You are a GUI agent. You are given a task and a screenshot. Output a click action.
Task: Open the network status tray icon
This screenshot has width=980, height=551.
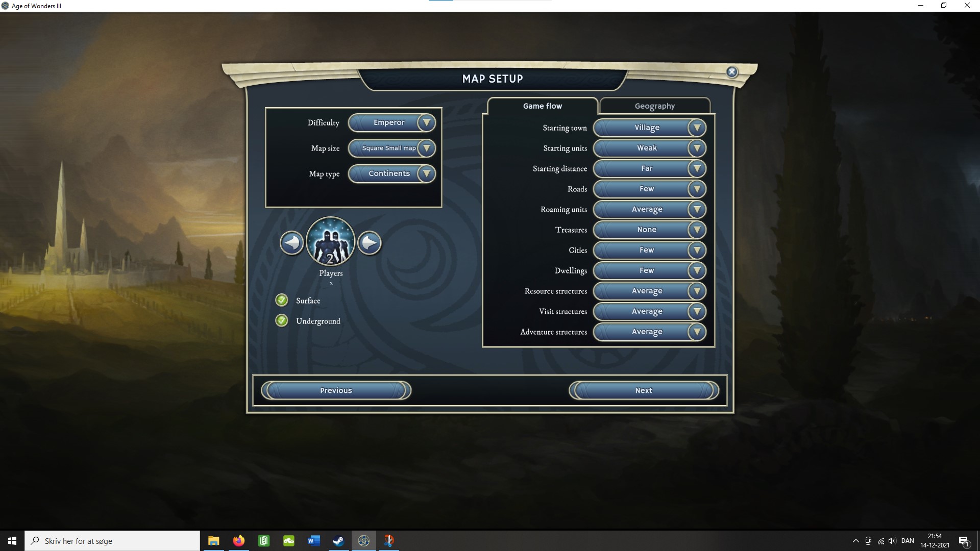(x=881, y=541)
